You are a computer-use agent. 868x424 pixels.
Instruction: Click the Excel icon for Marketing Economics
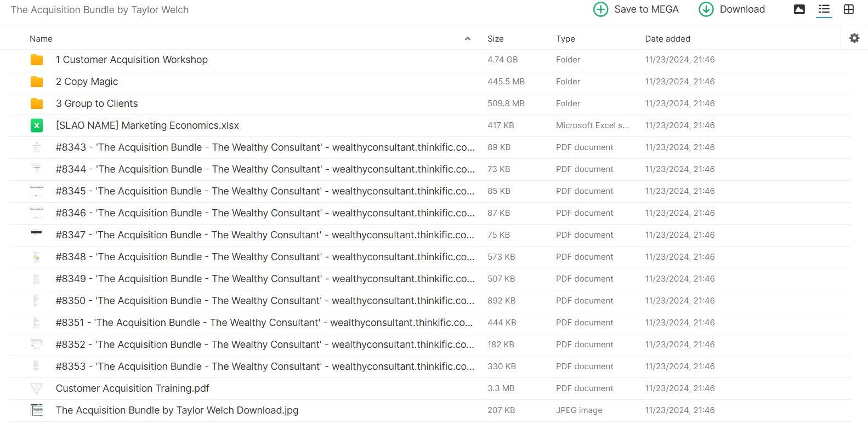[37, 125]
